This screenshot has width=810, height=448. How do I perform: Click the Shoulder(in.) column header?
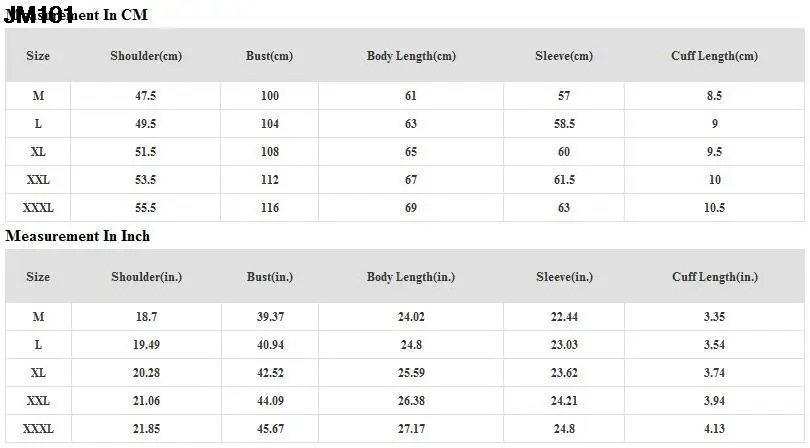[x=146, y=277]
